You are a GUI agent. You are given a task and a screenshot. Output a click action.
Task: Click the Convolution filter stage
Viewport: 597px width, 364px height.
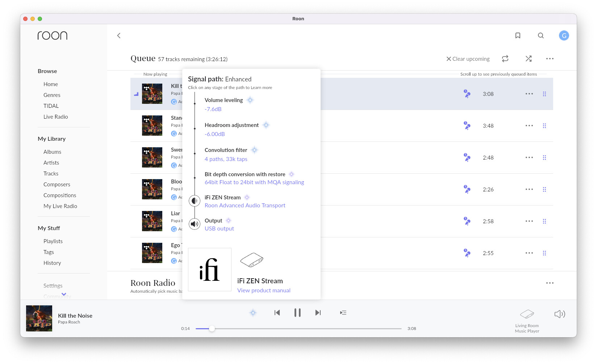point(226,150)
